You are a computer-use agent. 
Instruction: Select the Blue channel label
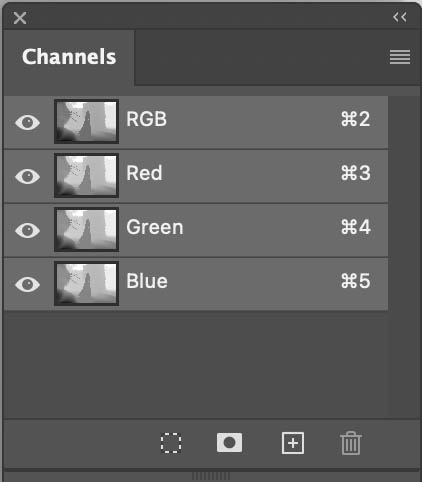point(147,281)
